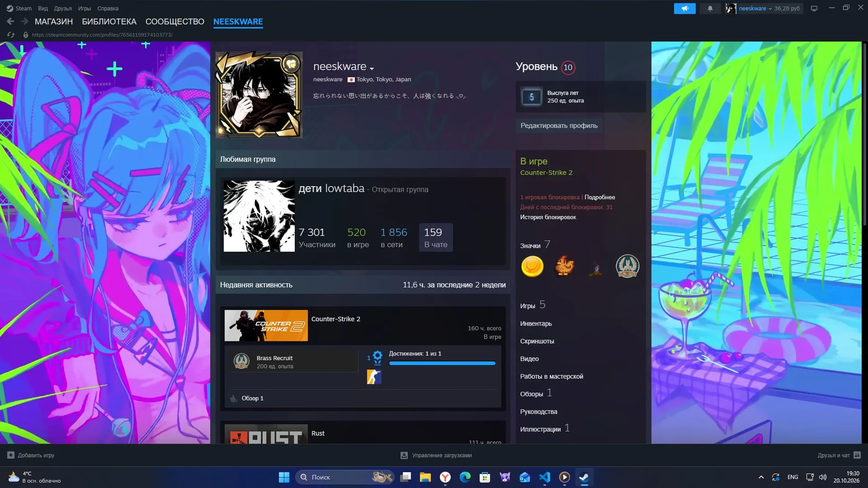The height and width of the screenshot is (488, 868).
Task: Go to СООБЩЕСТВО tab
Action: [175, 21]
